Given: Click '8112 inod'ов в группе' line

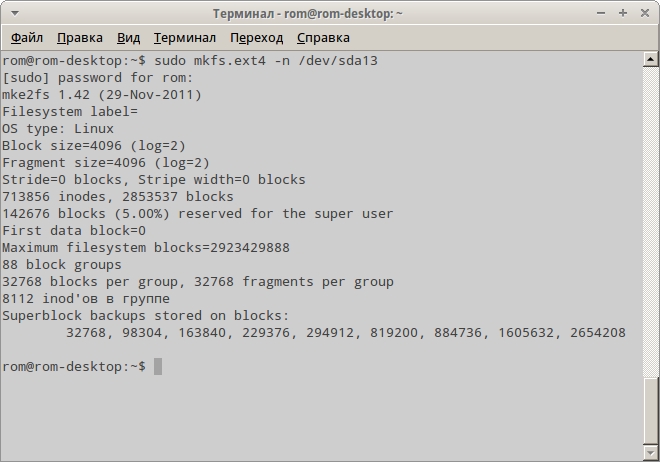Looking at the screenshot, I should pyautogui.click(x=86, y=299).
